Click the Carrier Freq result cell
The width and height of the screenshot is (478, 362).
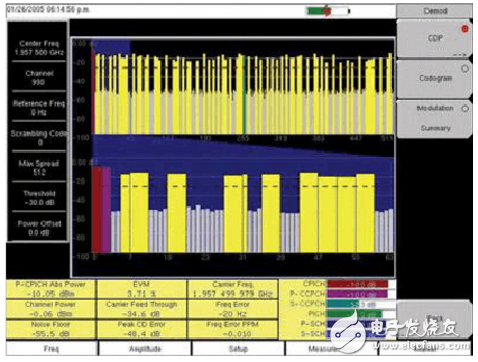(233, 289)
